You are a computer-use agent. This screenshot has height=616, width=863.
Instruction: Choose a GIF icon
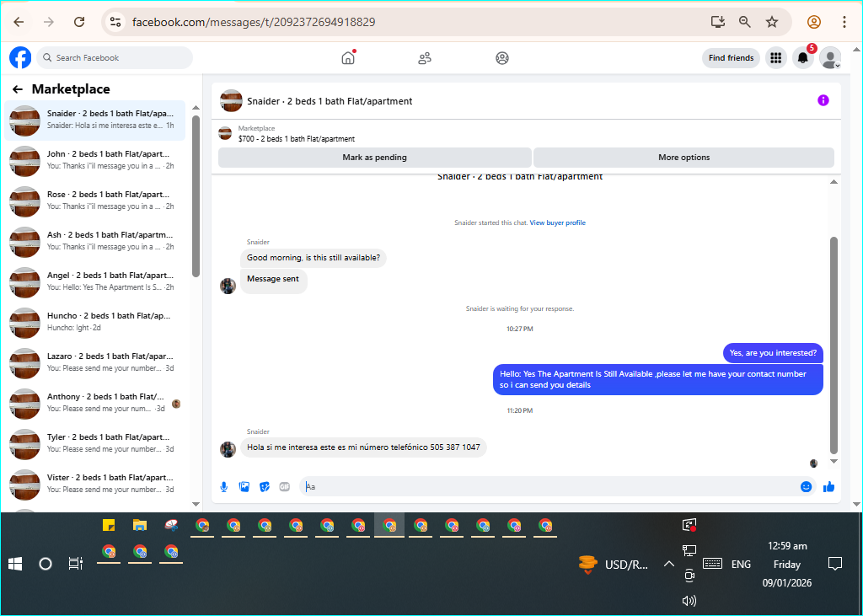[x=285, y=486]
